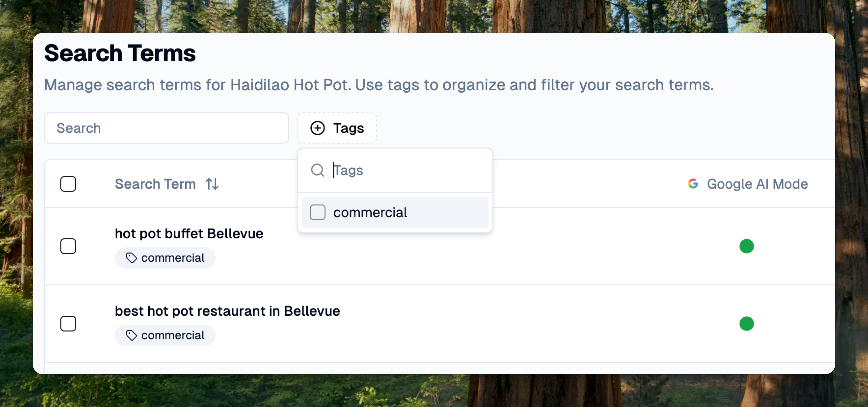The image size is (868, 407).
Task: Sort by the Search Term column header
Action: pos(155,184)
